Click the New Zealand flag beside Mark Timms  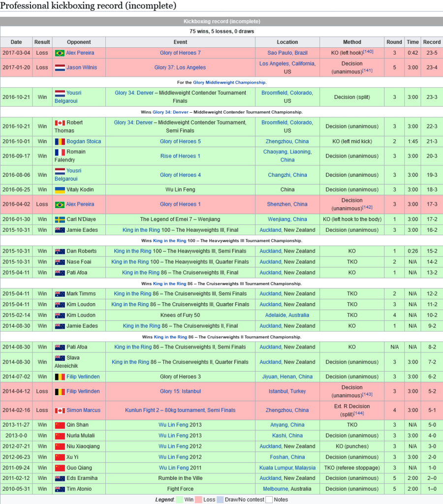click(x=60, y=294)
